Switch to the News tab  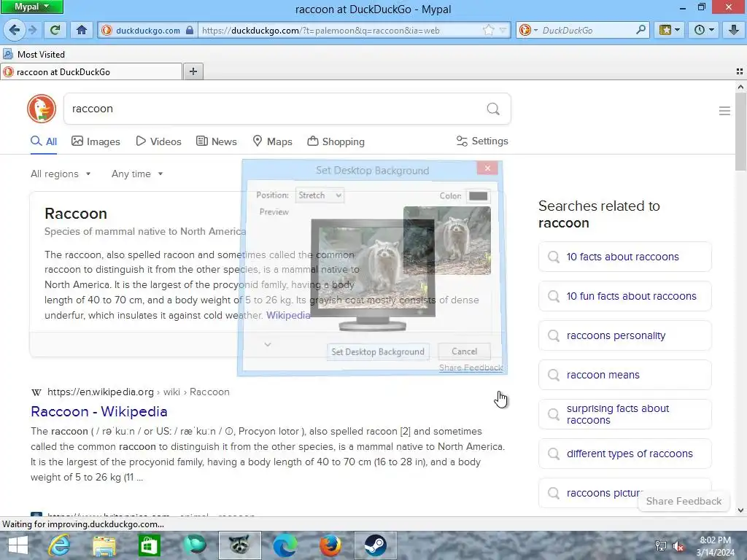pos(217,141)
